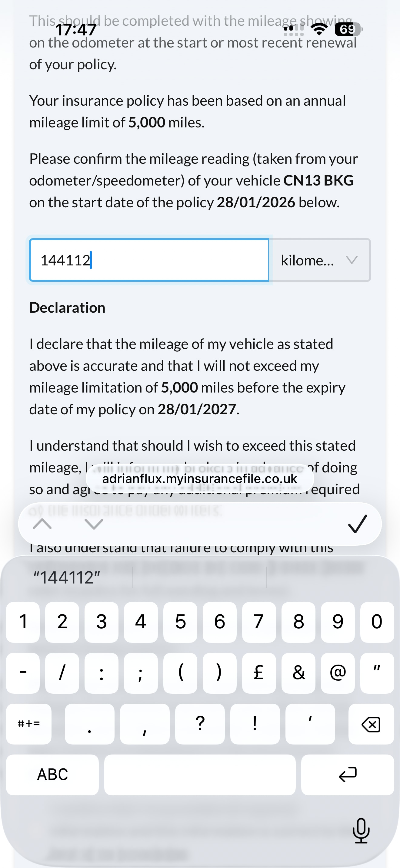Switch keyboard to ABC letters
Screen dimensions: 400x868
point(52,775)
